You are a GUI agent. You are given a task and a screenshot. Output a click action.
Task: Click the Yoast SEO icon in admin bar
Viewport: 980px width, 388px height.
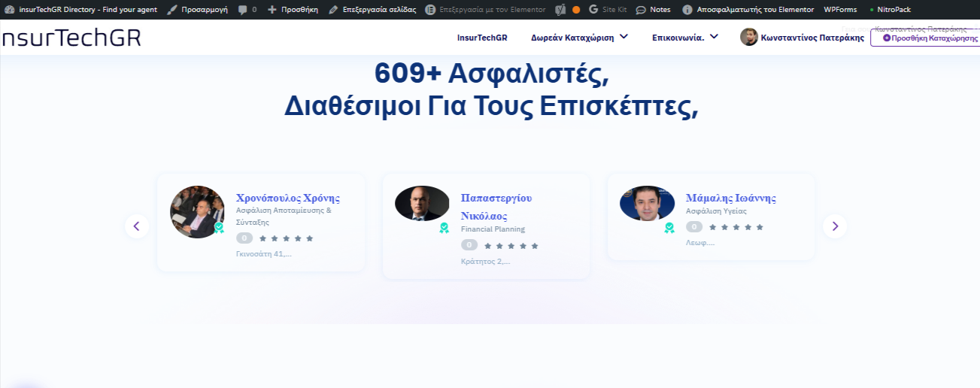click(x=560, y=10)
